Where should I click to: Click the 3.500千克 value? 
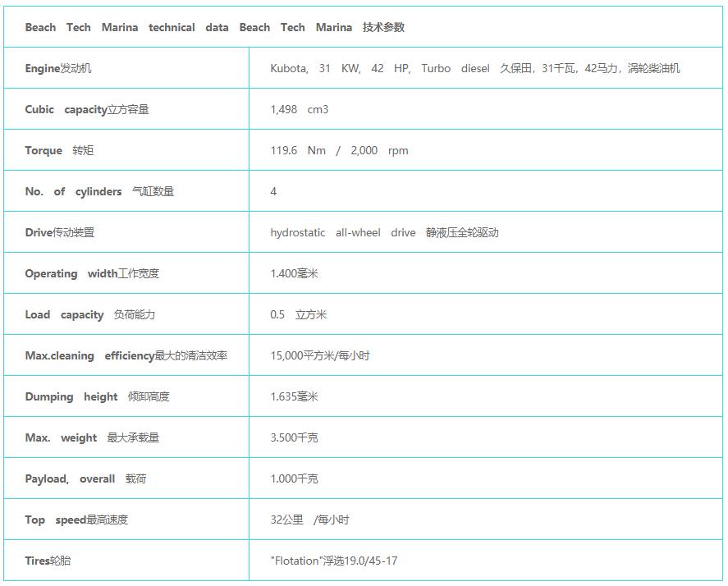[294, 437]
